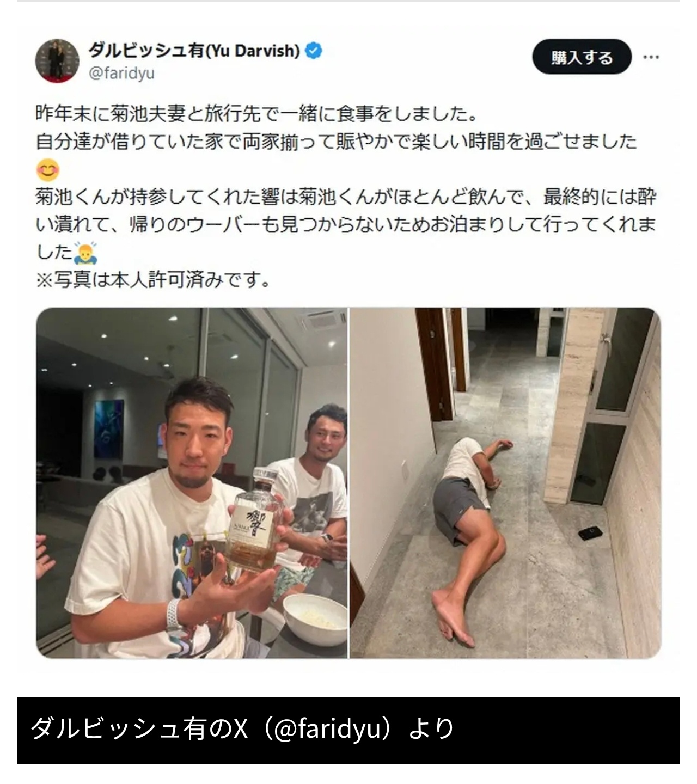Open the profile avatar of ダルビッシュ有

tap(57, 61)
